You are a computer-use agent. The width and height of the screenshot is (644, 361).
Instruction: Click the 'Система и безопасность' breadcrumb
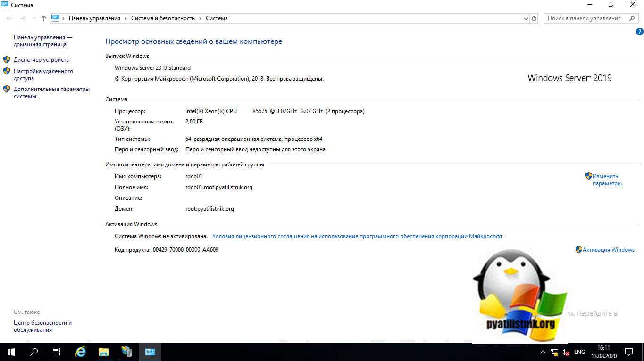[x=163, y=18]
